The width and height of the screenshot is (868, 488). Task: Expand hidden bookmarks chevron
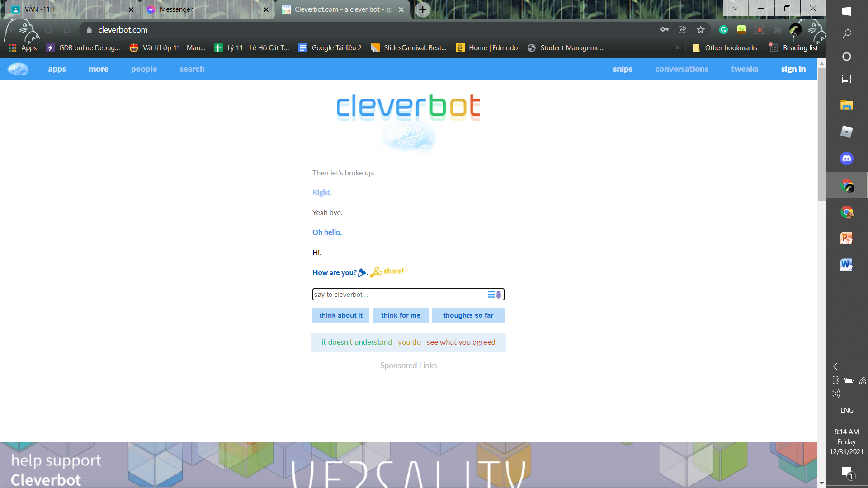(677, 47)
